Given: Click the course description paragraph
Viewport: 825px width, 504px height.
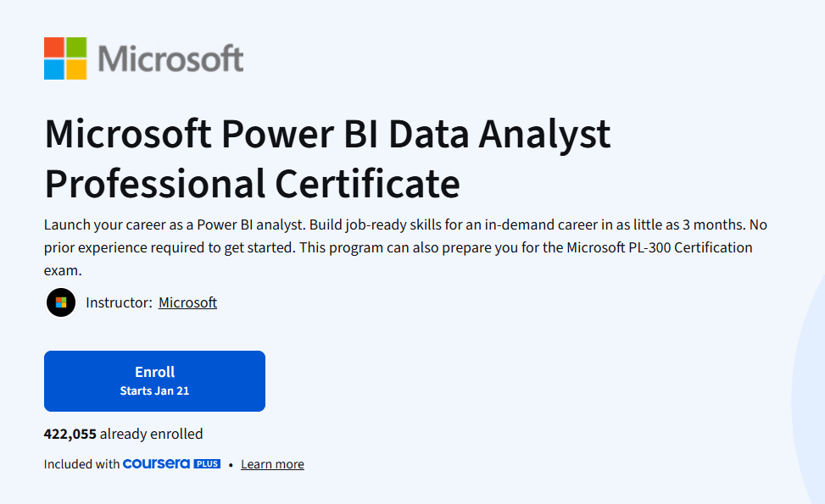Looking at the screenshot, I should coord(405,246).
